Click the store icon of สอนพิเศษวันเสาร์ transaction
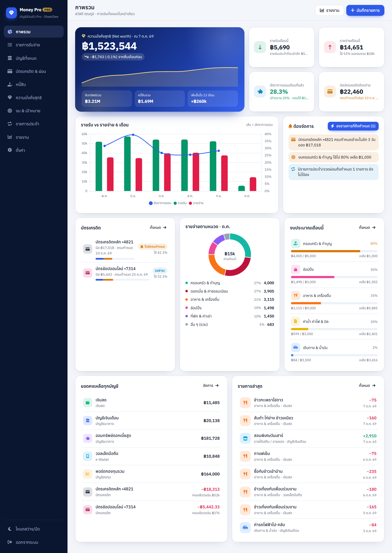This screenshot has height=553, width=392. pyautogui.click(x=245, y=438)
